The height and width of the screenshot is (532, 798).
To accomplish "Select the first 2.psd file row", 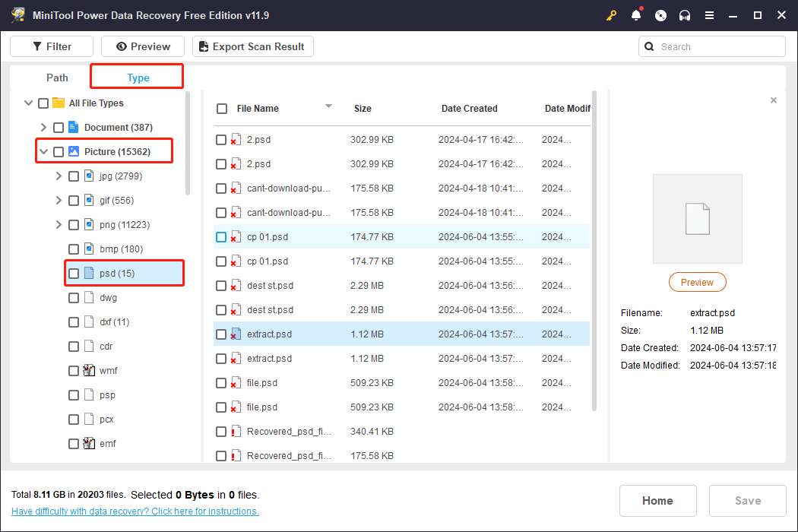I will click(x=401, y=140).
